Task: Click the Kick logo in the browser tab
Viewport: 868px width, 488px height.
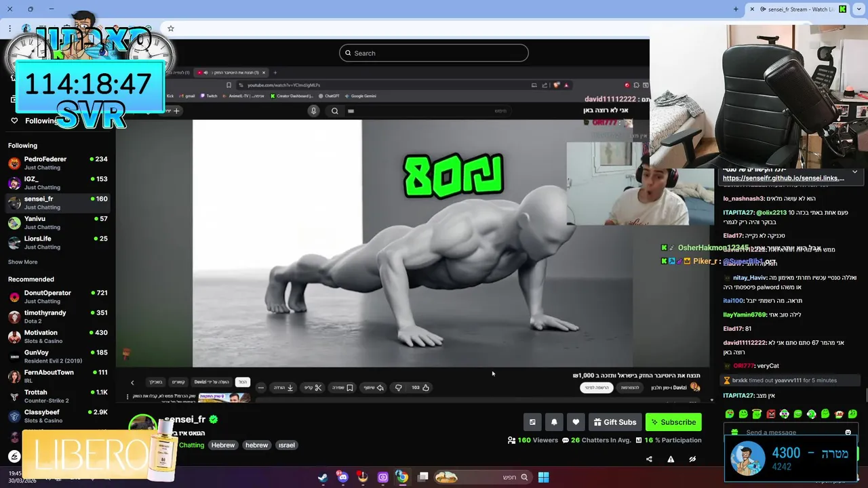Action: click(x=843, y=9)
